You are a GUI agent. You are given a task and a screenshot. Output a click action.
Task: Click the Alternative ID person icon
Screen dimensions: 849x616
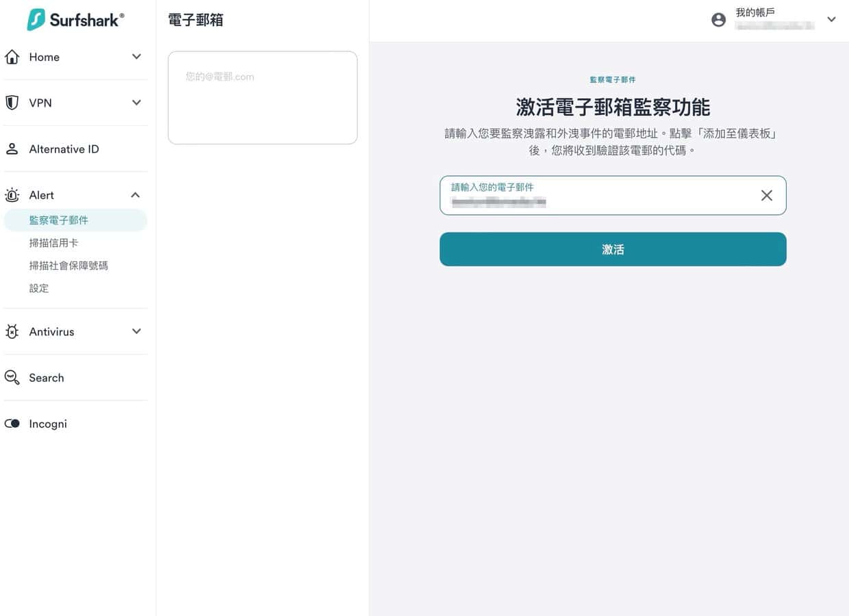[12, 149]
